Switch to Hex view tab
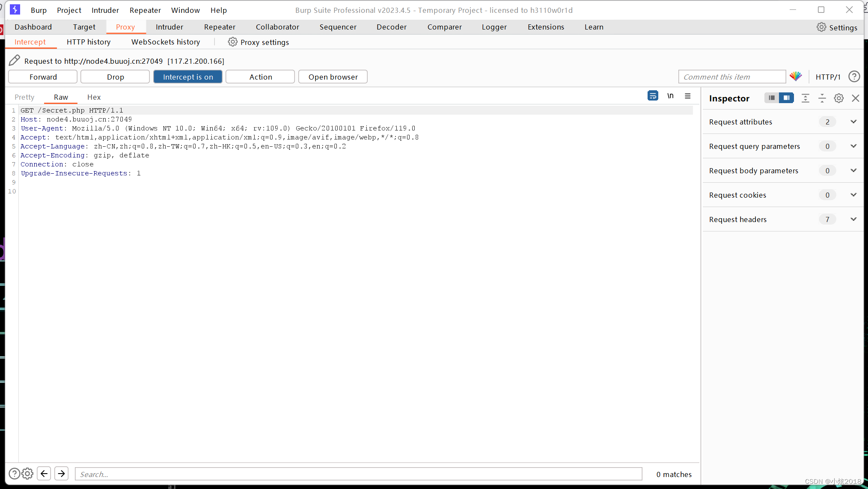The height and width of the screenshot is (489, 868). (x=94, y=97)
